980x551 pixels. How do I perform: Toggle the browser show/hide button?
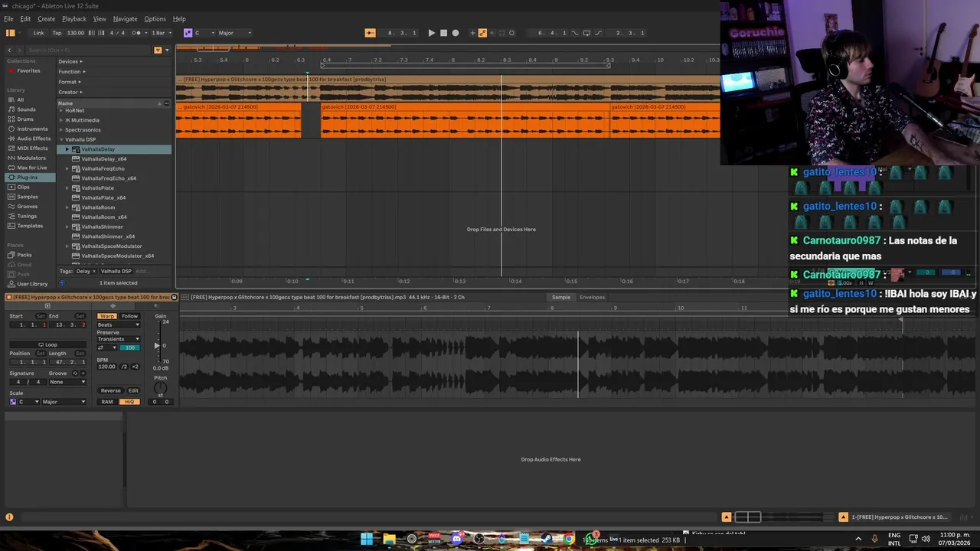[10, 33]
